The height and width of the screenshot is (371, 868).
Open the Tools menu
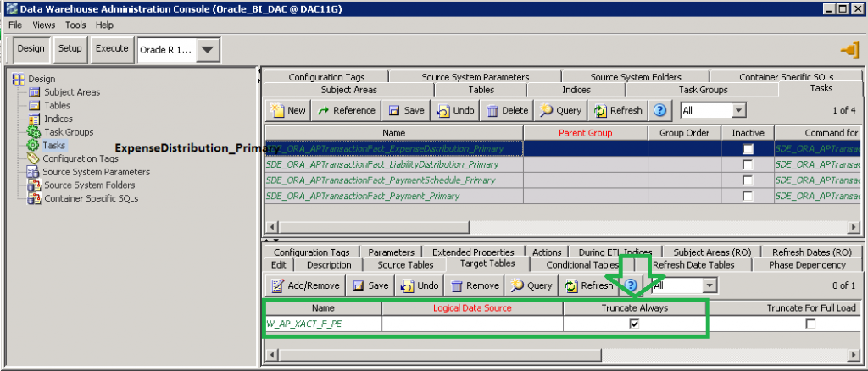click(x=75, y=25)
